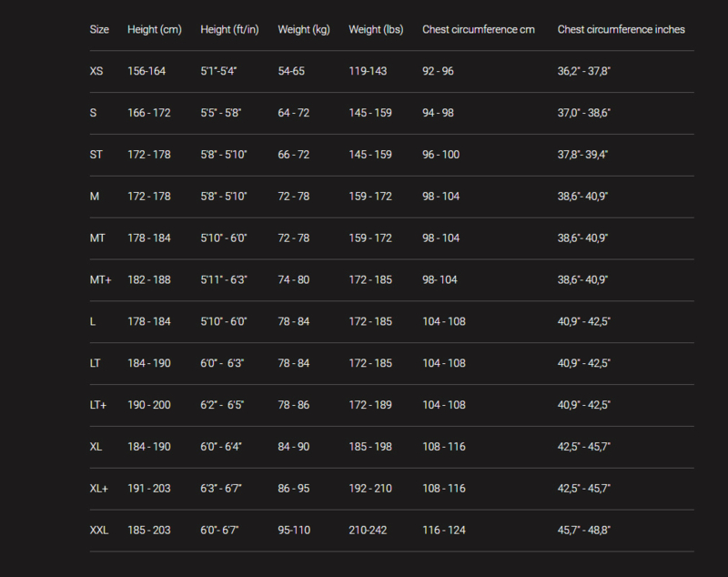Image resolution: width=728 pixels, height=577 pixels.
Task: Click the XL+ height value 191 - 203
Action: click(149, 489)
